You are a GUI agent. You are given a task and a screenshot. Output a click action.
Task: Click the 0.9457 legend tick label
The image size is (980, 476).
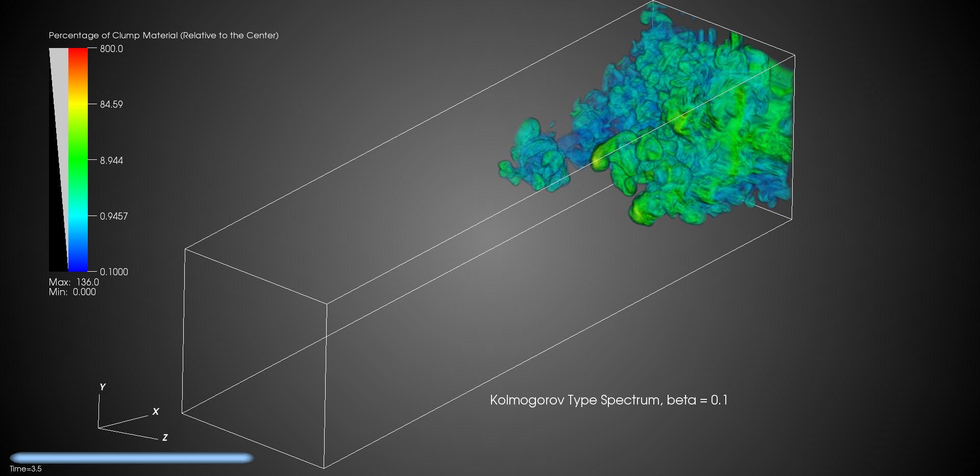click(x=114, y=216)
